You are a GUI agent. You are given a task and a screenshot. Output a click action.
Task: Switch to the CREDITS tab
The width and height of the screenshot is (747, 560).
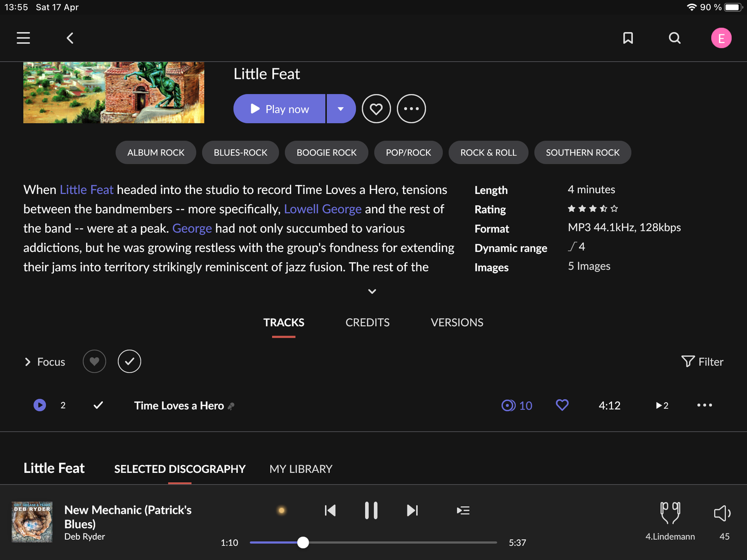367,323
